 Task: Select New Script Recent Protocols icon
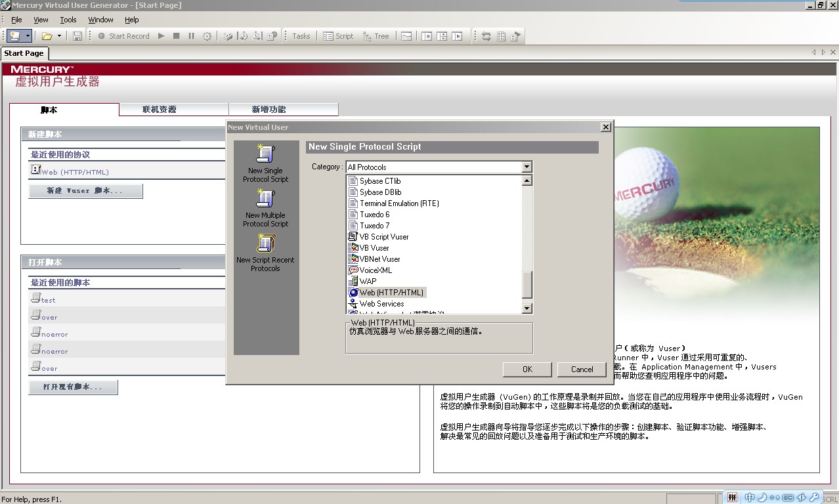click(265, 253)
